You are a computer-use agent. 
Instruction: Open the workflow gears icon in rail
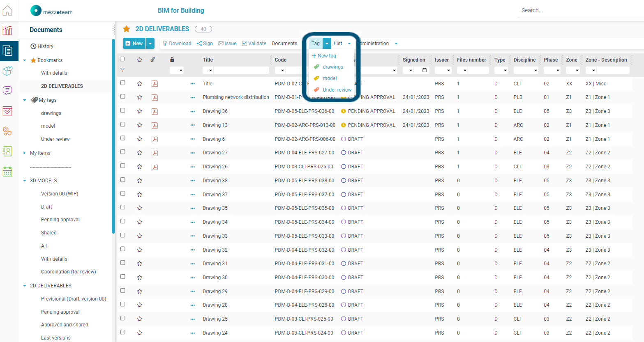tap(7, 131)
